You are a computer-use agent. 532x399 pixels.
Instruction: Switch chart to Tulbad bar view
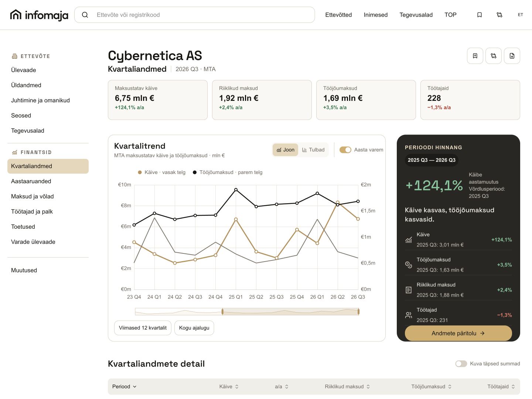click(313, 150)
